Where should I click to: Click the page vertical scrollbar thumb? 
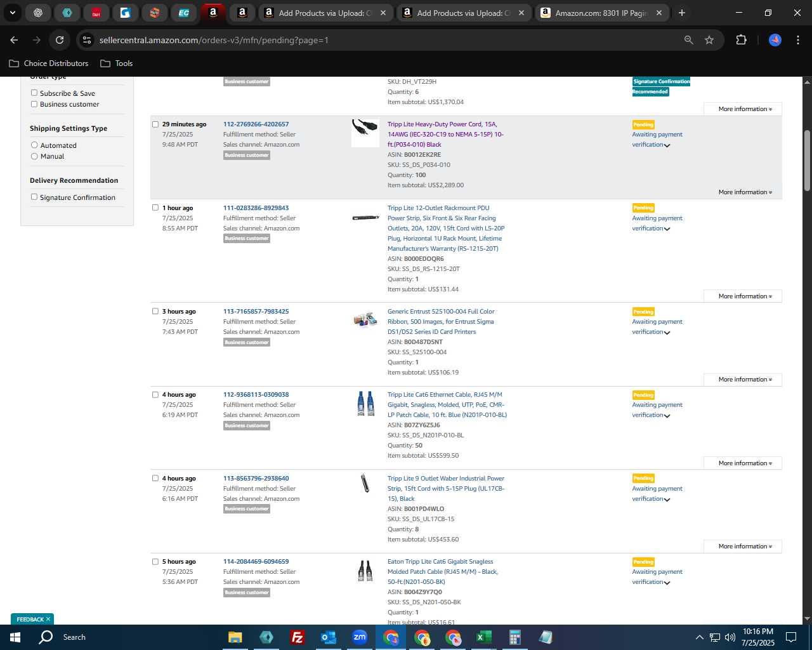[807, 160]
